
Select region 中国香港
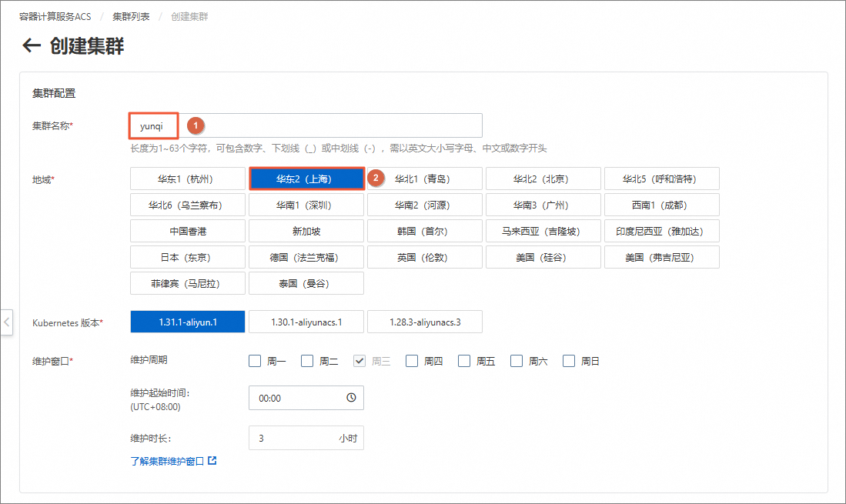pyautogui.click(x=188, y=232)
